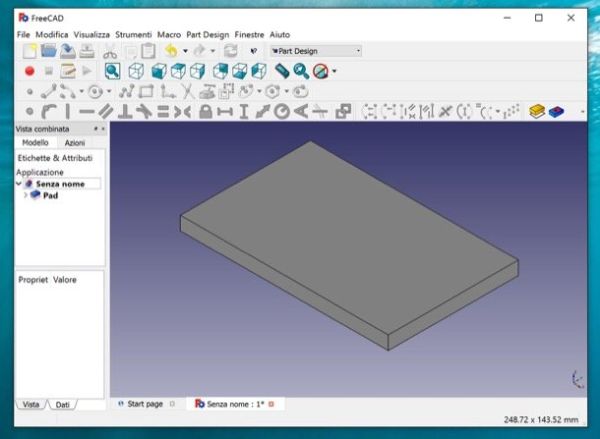
Task: Click the Print icon in toolbar
Action: (88, 51)
